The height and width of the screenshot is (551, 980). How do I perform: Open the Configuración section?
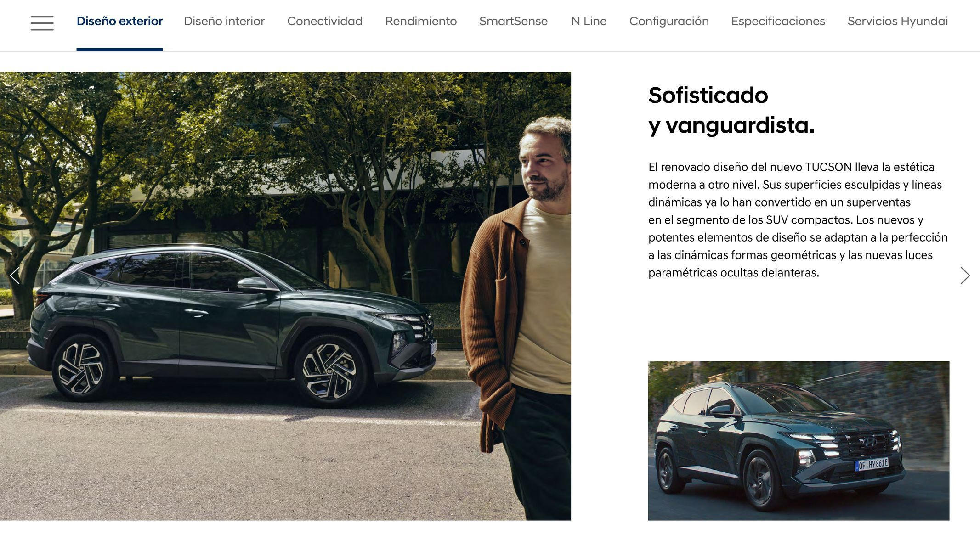point(669,21)
